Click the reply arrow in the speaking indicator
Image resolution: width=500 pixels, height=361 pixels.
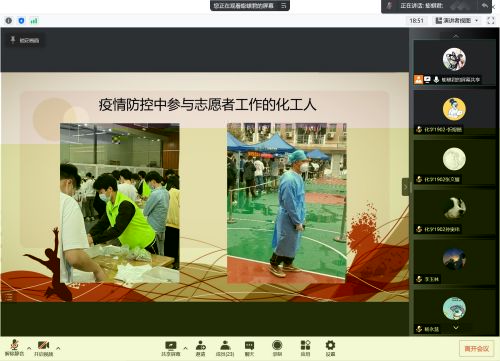pos(484,5)
